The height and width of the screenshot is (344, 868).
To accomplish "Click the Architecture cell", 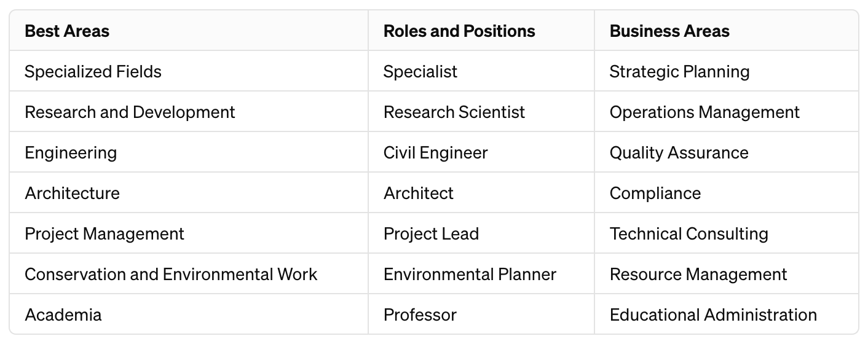I will (x=72, y=193).
